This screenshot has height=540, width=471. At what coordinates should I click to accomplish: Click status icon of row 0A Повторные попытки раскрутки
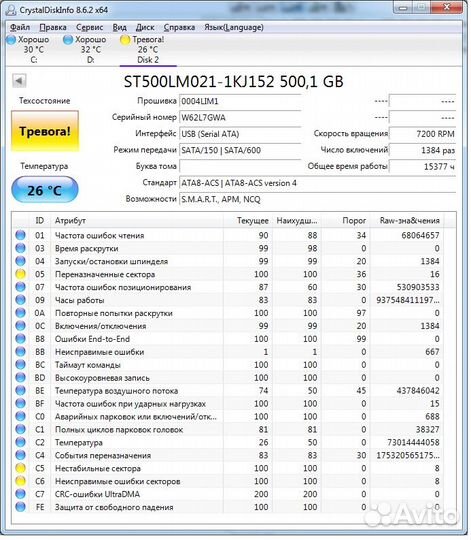click(x=21, y=313)
